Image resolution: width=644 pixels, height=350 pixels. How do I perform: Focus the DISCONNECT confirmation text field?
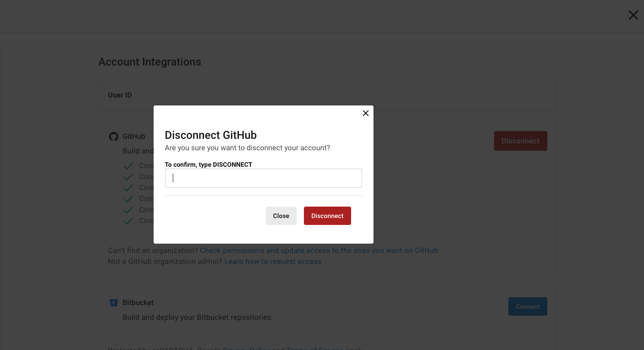coord(263,178)
